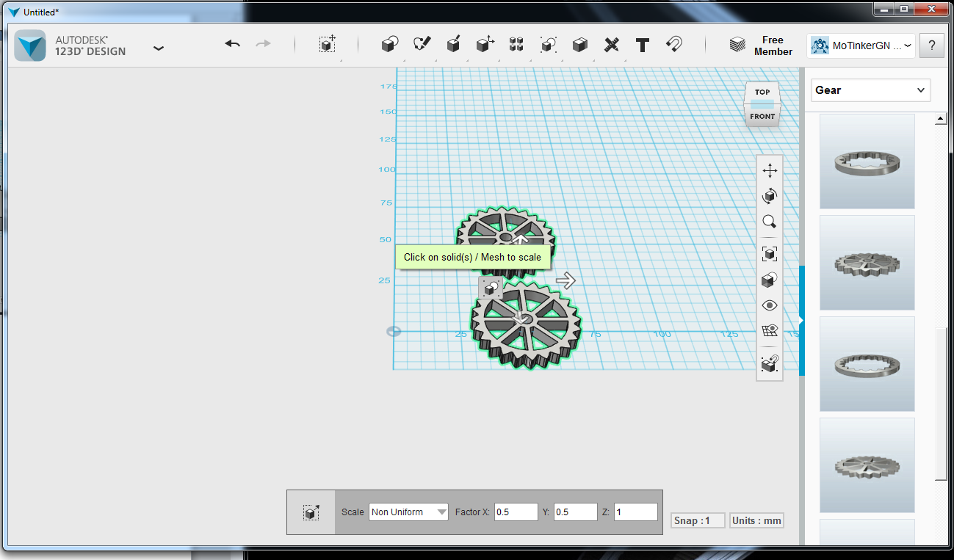
Task: Open the MoTinkerGN account dropdown
Action: click(861, 46)
